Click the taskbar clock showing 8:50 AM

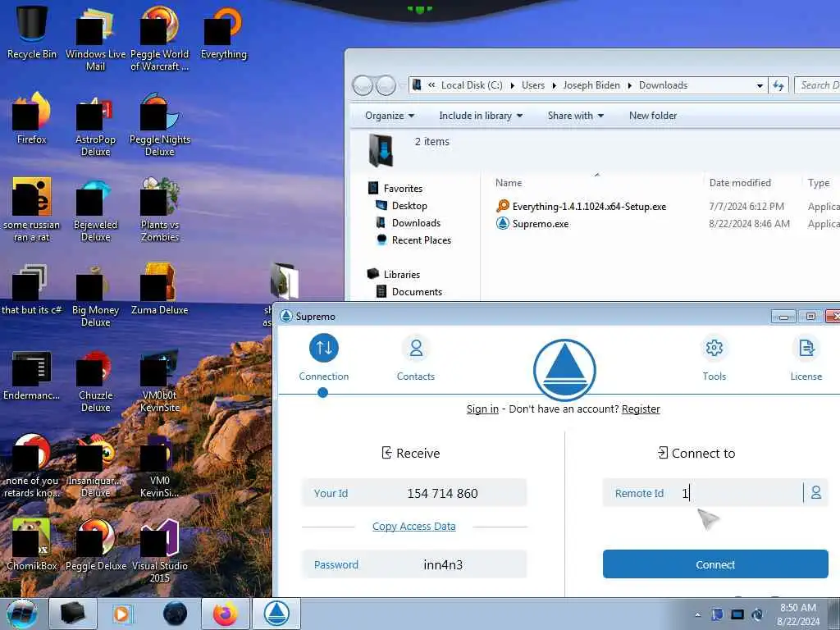[798, 614]
